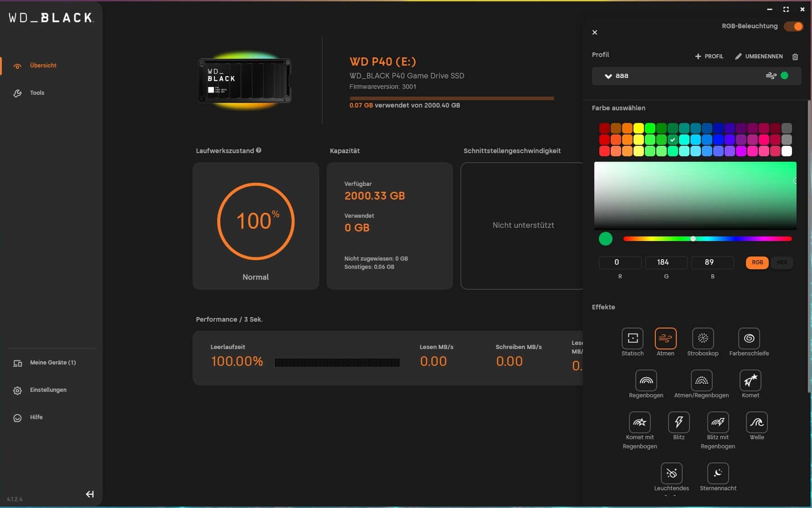Choose the Blitz lighting effect
Image resolution: width=812 pixels, height=508 pixels.
679,422
